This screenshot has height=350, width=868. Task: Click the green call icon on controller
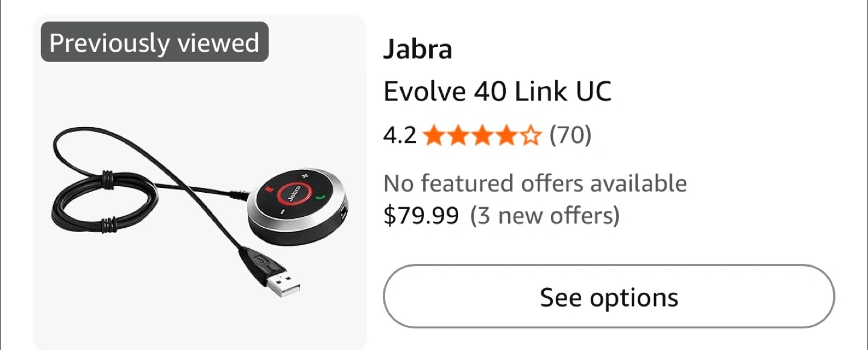click(321, 196)
